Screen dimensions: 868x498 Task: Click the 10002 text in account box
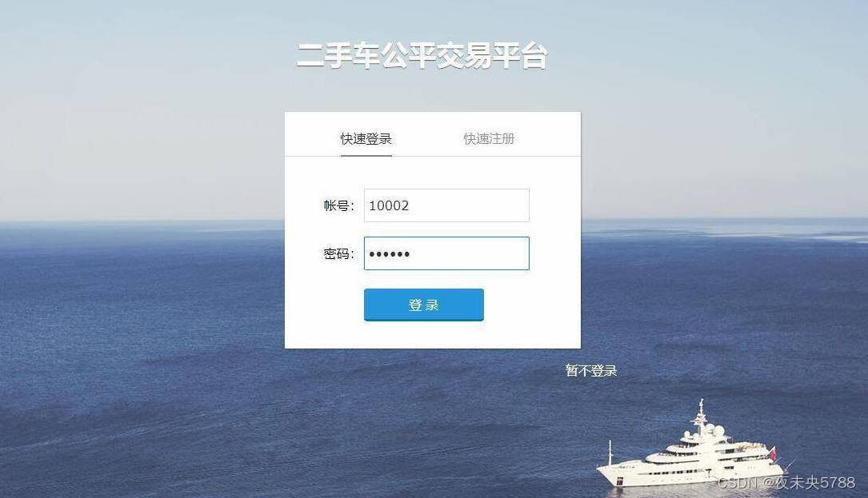(389, 206)
